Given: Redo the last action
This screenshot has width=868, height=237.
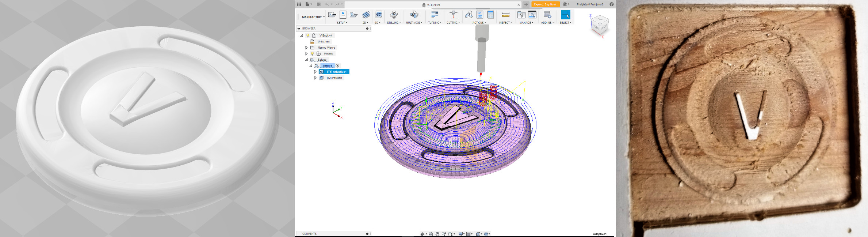Looking at the screenshot, I should pos(337,4).
